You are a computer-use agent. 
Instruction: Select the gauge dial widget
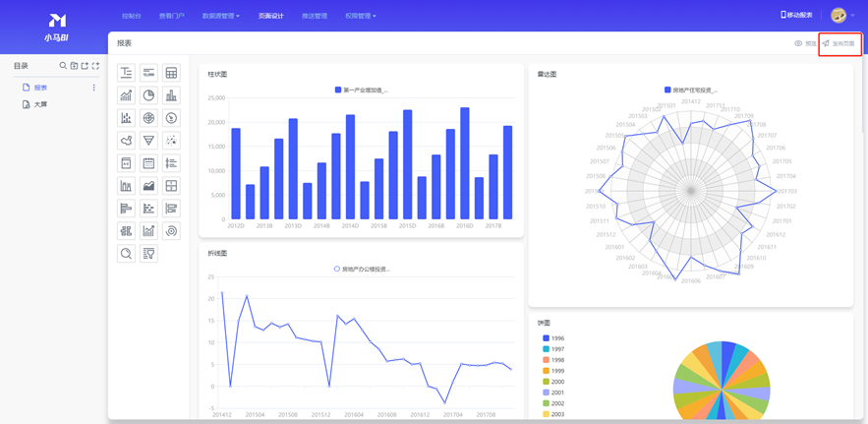tap(172, 117)
